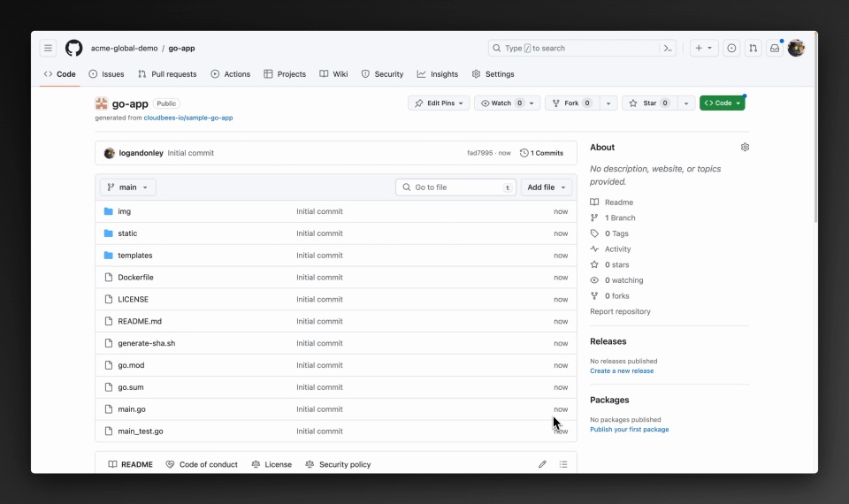Image resolution: width=849 pixels, height=504 pixels.
Task: Click the Create a new release link
Action: 622,371
